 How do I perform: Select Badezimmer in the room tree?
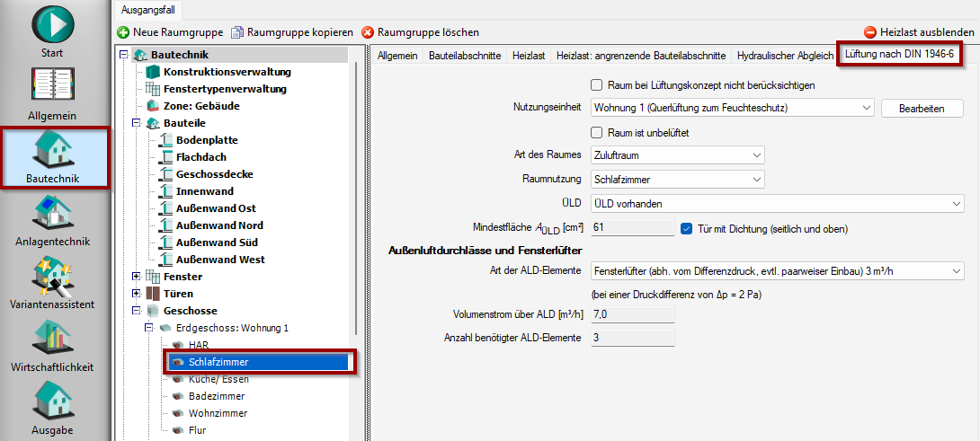[217, 396]
